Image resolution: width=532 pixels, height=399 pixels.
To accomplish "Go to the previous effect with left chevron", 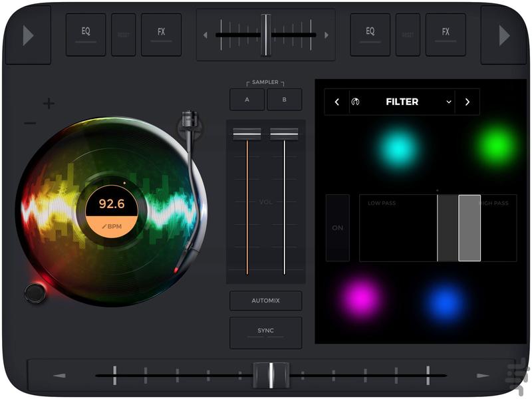I will click(337, 102).
